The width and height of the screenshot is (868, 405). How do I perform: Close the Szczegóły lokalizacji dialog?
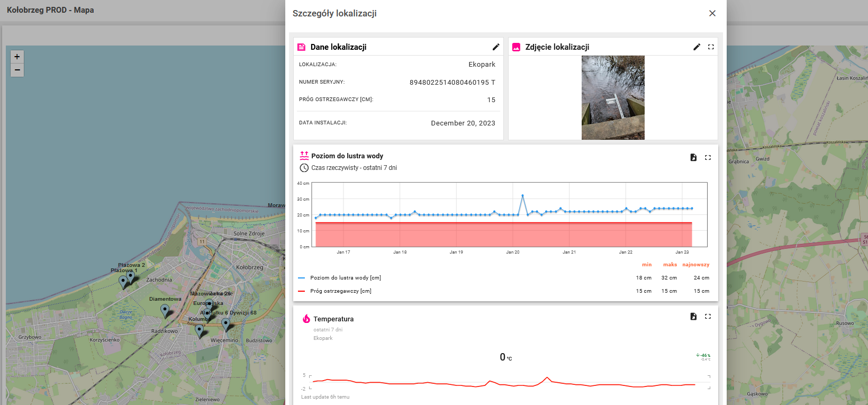pyautogui.click(x=712, y=13)
